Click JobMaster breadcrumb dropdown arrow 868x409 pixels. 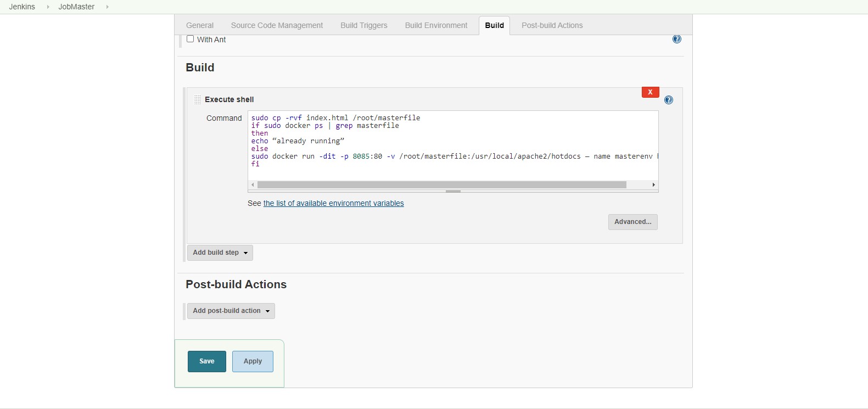point(107,7)
